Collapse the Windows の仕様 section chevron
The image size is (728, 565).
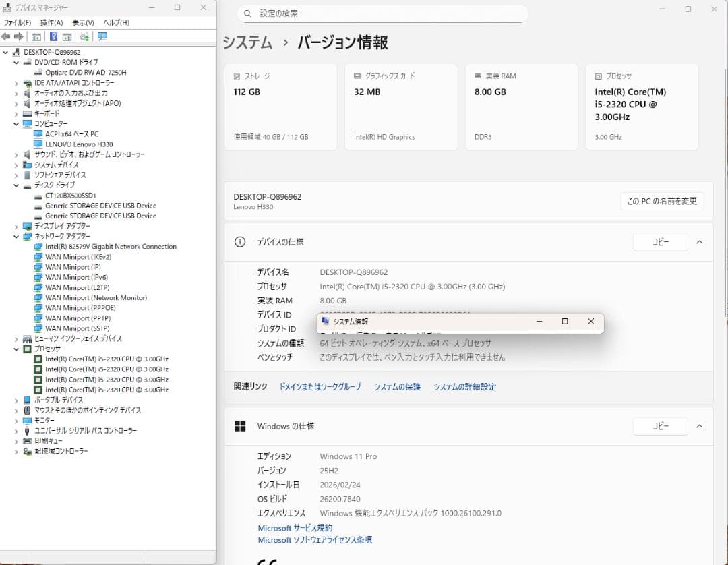[699, 426]
